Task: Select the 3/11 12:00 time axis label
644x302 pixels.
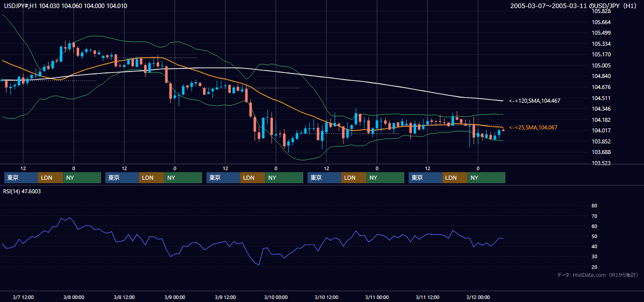Action: point(427,297)
